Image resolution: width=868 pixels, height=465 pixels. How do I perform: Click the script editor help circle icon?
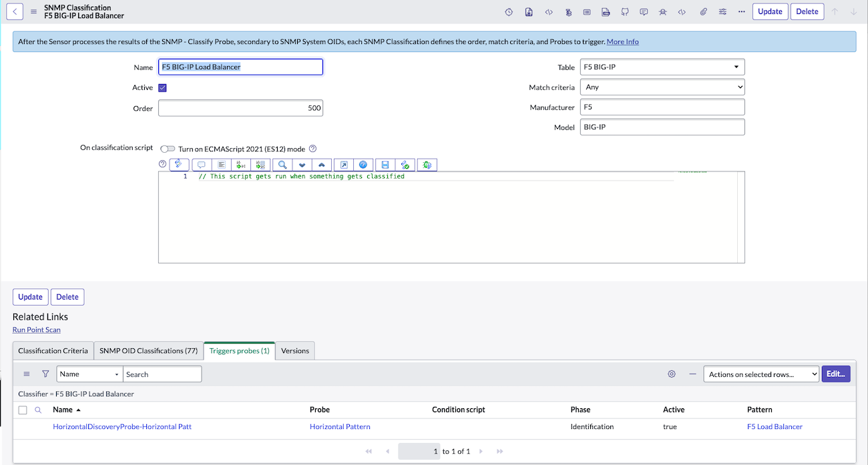pos(162,164)
